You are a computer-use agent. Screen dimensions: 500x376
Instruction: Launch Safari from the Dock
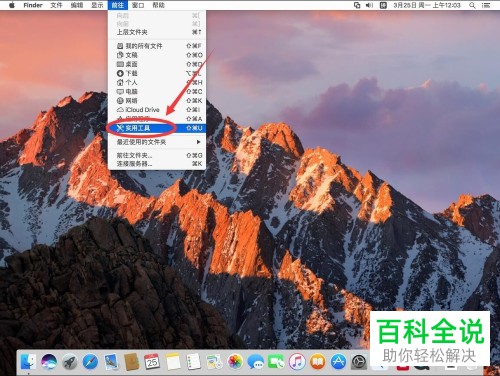[90, 362]
